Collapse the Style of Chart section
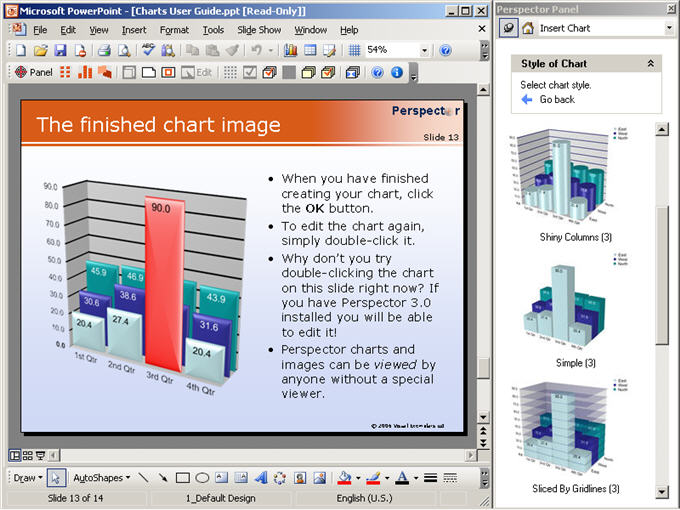This screenshot has width=680, height=510. coord(651,64)
